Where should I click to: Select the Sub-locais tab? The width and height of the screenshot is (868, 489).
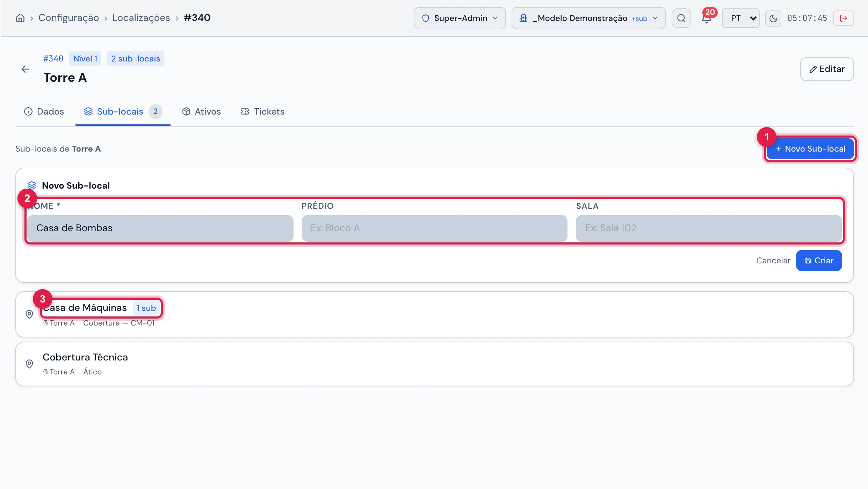click(x=123, y=111)
